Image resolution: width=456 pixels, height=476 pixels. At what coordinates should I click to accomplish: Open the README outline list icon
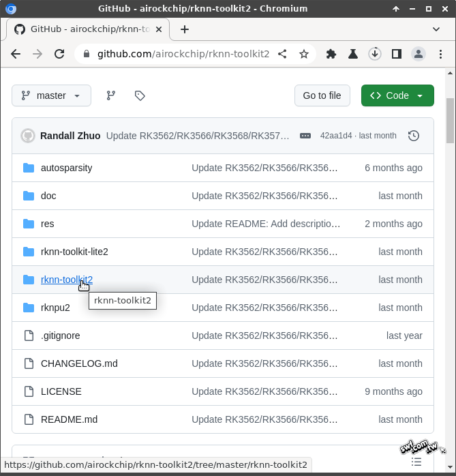click(416, 462)
